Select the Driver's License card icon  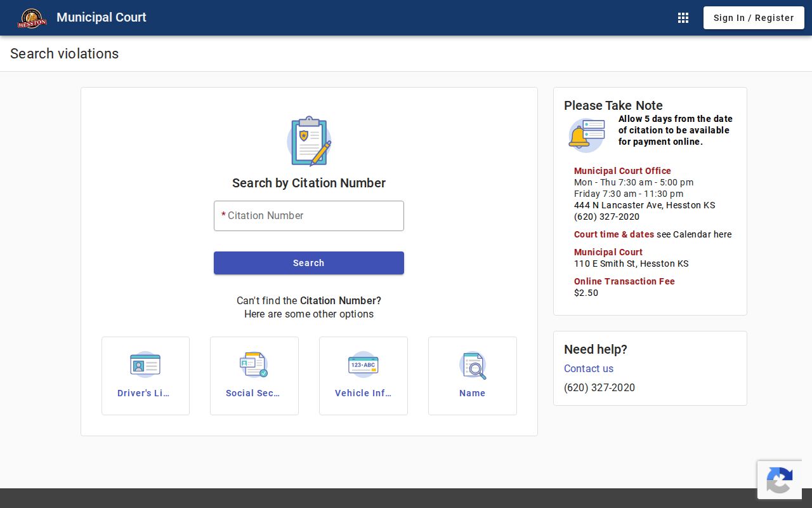[145, 365]
